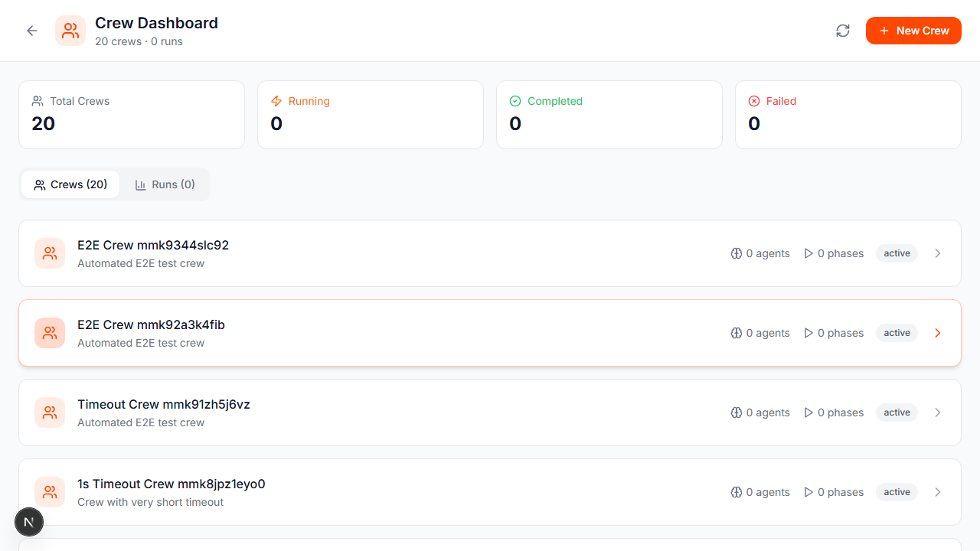Viewport: 980px width, 551px height.
Task: Switch to the Runs (0) tab
Action: pos(165,184)
